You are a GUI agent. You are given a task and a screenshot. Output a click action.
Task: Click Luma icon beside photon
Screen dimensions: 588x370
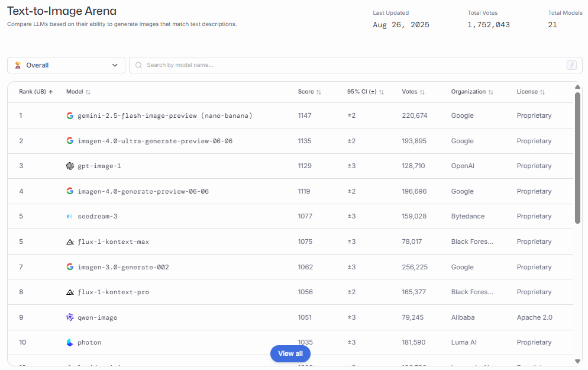click(70, 342)
